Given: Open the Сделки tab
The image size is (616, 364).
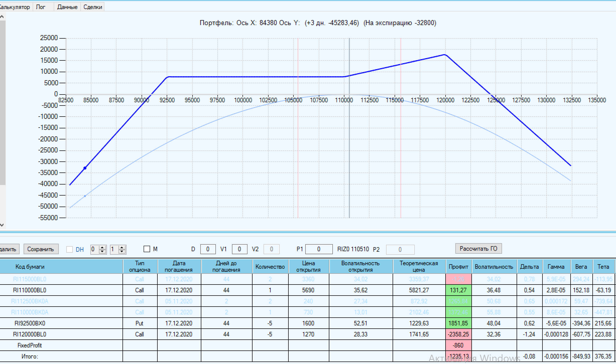Looking at the screenshot, I should click(x=93, y=7).
